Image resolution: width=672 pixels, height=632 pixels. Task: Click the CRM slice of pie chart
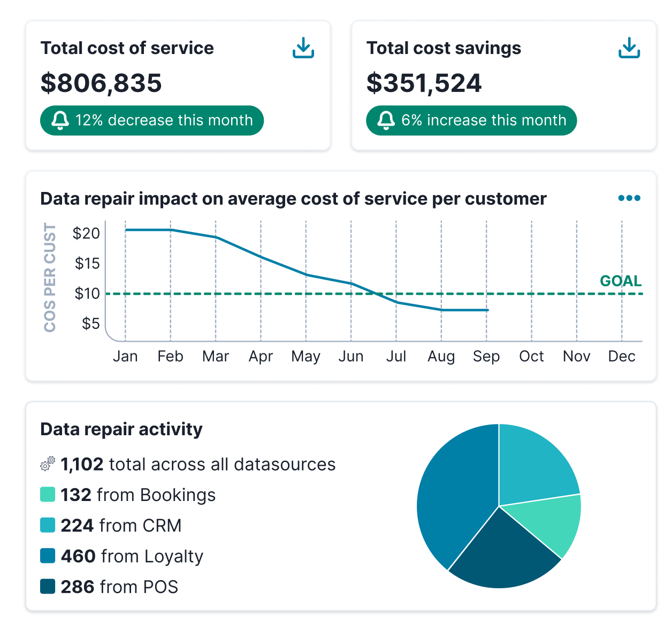click(x=535, y=465)
